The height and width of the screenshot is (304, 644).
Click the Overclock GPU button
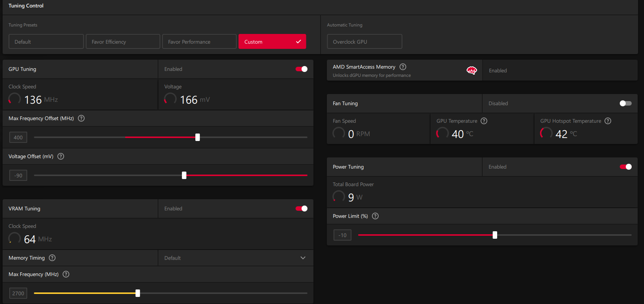(364, 41)
